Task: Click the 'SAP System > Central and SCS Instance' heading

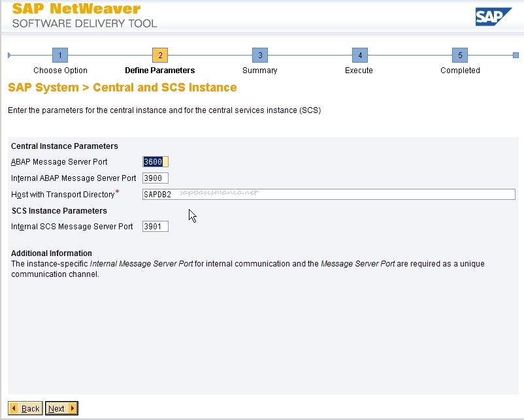Action: [122, 88]
